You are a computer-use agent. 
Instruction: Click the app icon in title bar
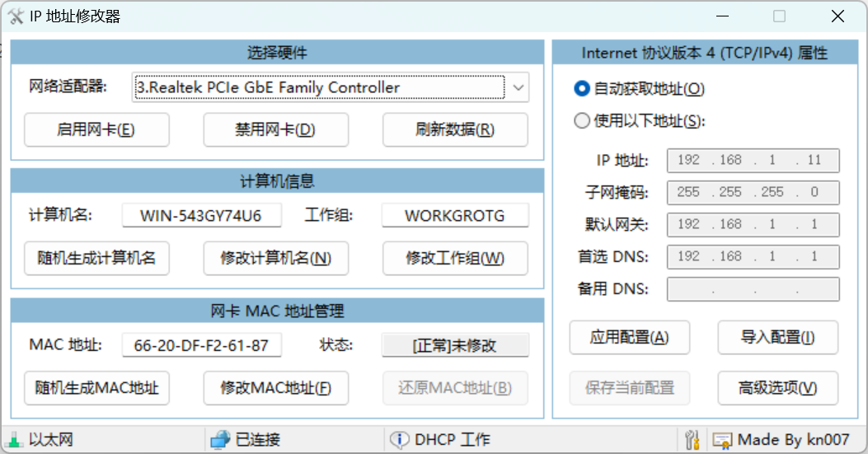click(x=16, y=16)
